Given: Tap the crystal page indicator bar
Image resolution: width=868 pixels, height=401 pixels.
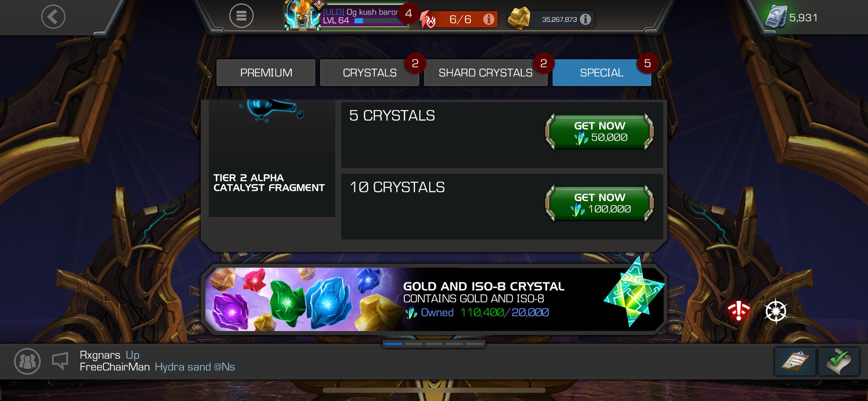Looking at the screenshot, I should point(434,343).
